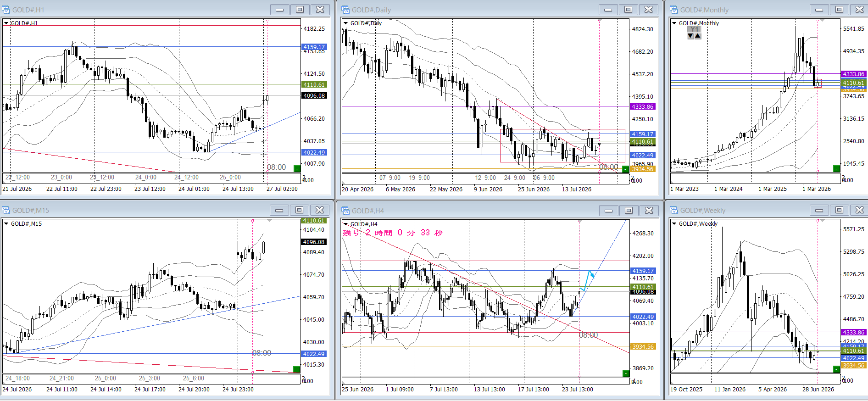Screen dimensions: 868x401
Task: Open the triangle dropdown beside GOLD#,Weekly chart label
Action: 674,223
